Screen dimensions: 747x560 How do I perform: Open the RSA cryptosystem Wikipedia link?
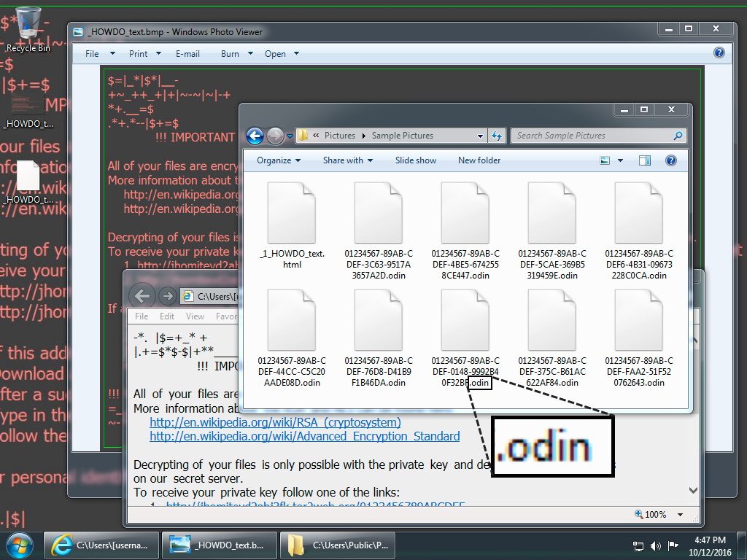coord(275,422)
